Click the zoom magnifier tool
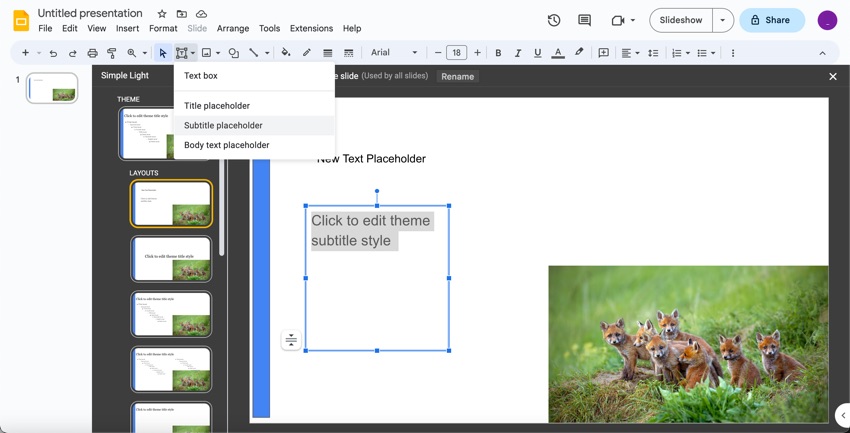 coord(132,53)
